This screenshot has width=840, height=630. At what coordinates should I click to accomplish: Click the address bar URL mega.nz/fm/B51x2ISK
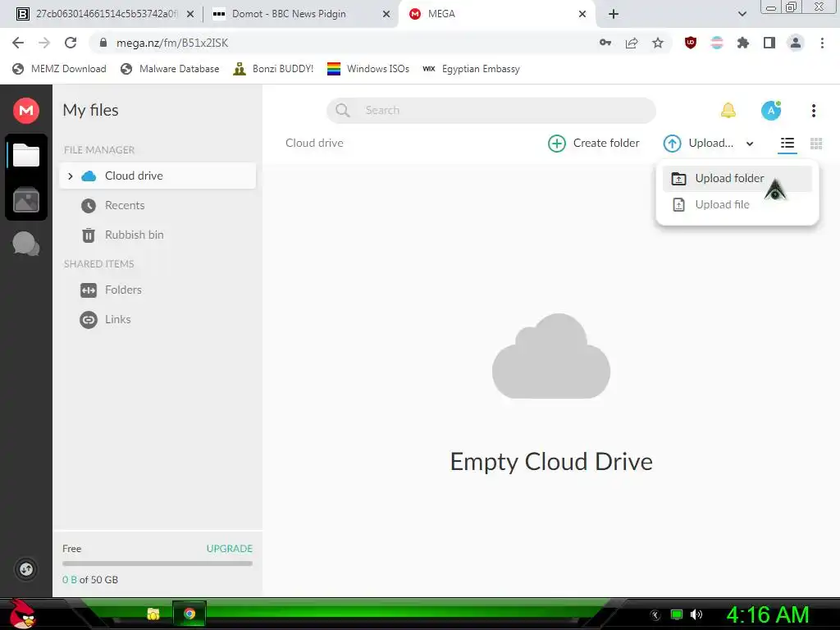click(172, 43)
